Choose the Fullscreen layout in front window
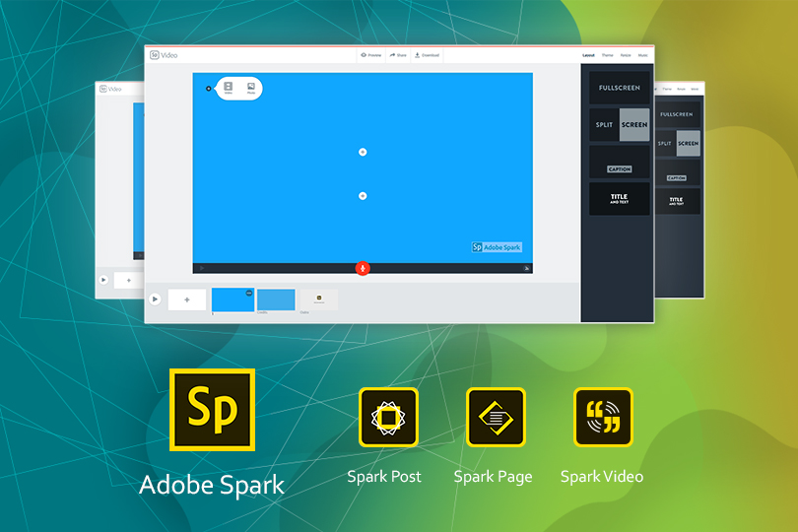The height and width of the screenshot is (532, 798). point(619,88)
